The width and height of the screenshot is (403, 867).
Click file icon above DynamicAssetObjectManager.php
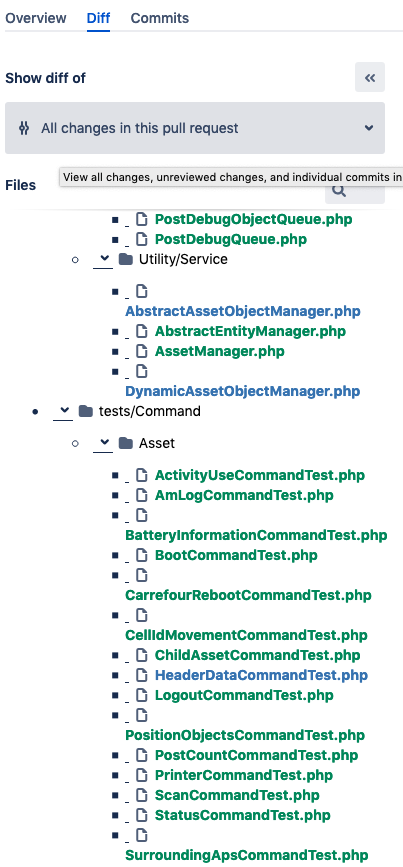(x=142, y=372)
